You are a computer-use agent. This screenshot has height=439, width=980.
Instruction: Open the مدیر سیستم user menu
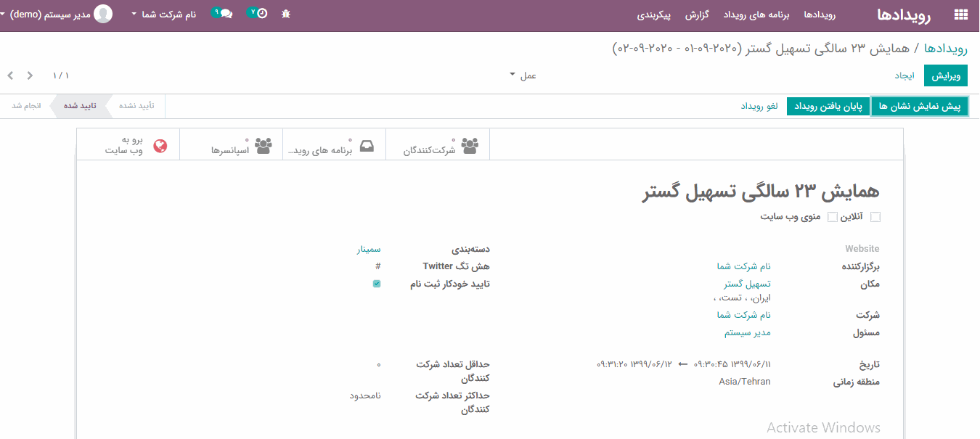[58, 15]
